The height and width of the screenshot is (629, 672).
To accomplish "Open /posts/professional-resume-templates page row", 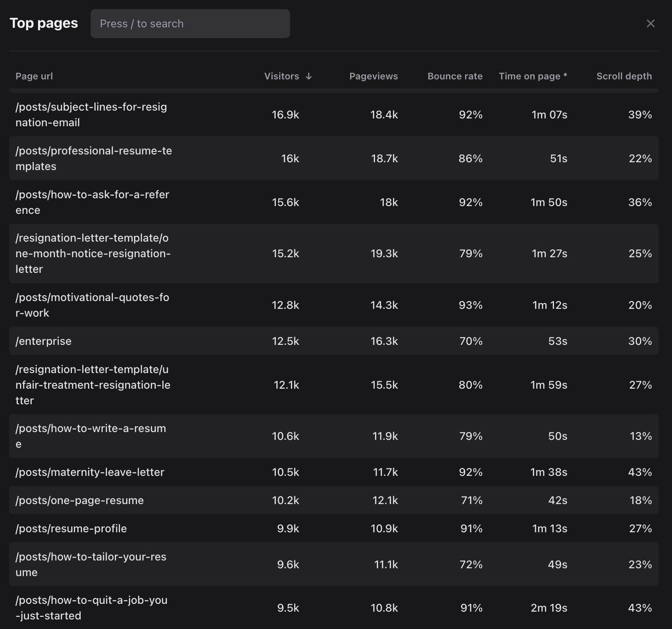I will click(94, 158).
